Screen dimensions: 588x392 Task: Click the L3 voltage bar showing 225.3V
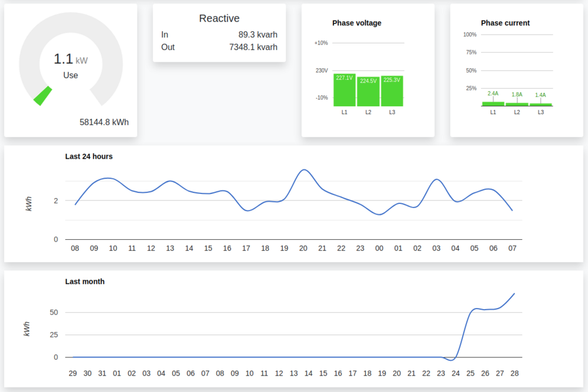coord(392,91)
